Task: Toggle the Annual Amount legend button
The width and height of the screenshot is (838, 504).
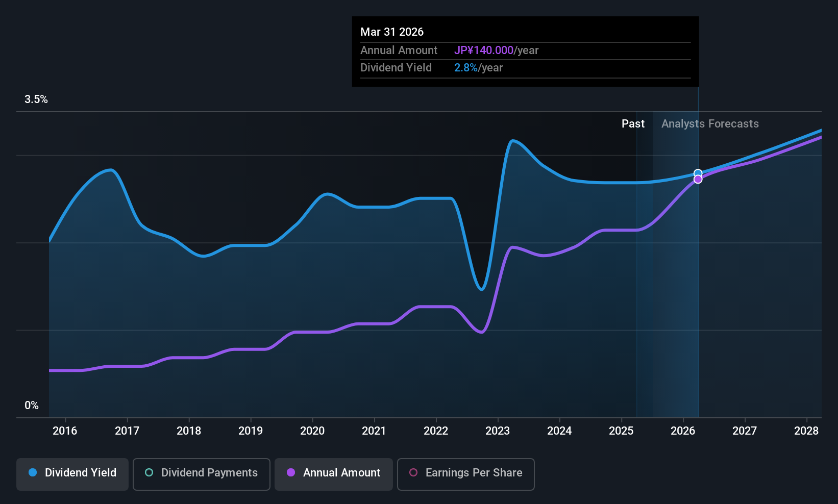Action: click(x=334, y=474)
